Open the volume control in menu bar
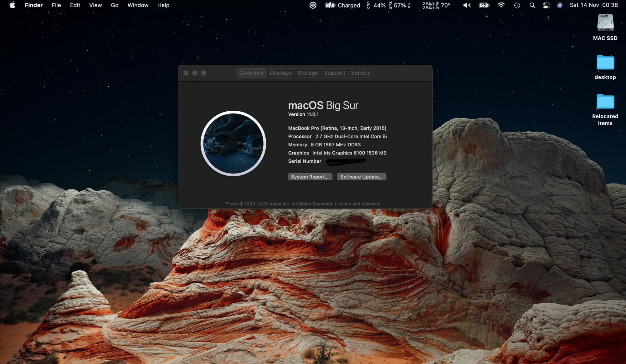The height and width of the screenshot is (364, 626). (x=467, y=5)
